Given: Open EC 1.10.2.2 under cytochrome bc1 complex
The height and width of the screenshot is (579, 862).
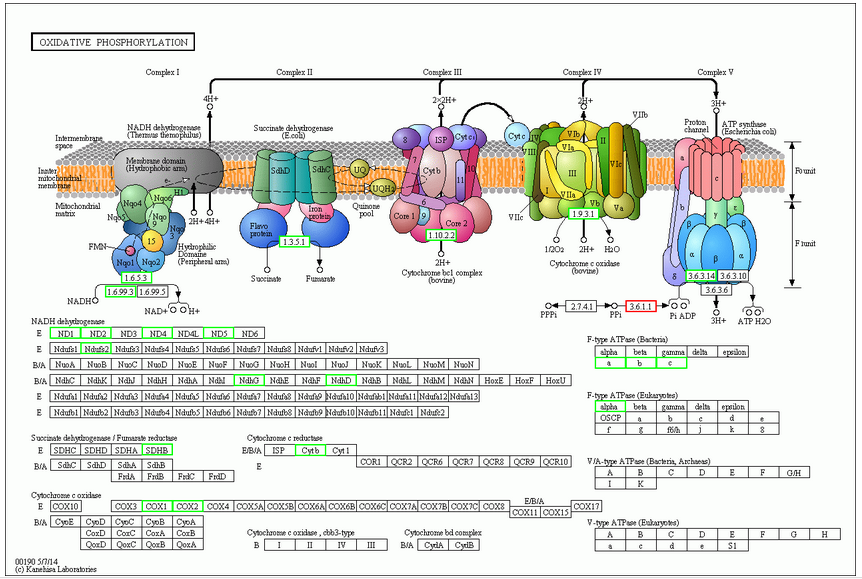Looking at the screenshot, I should pos(441,235).
